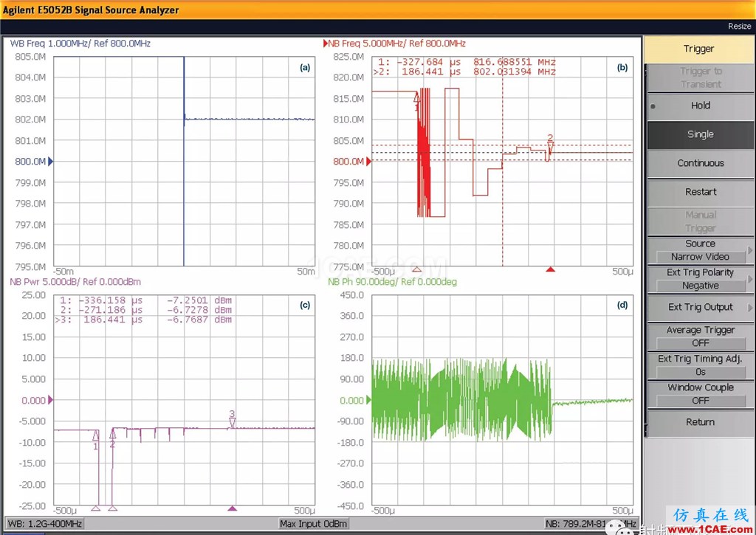This screenshot has height=535, width=756.
Task: Select the NB Freq trace title
Action: (396, 44)
